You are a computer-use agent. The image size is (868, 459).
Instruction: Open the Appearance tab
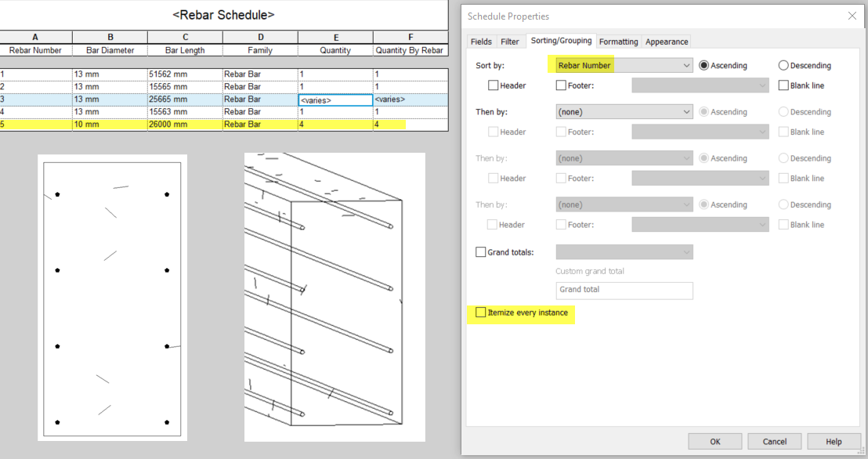(x=667, y=42)
